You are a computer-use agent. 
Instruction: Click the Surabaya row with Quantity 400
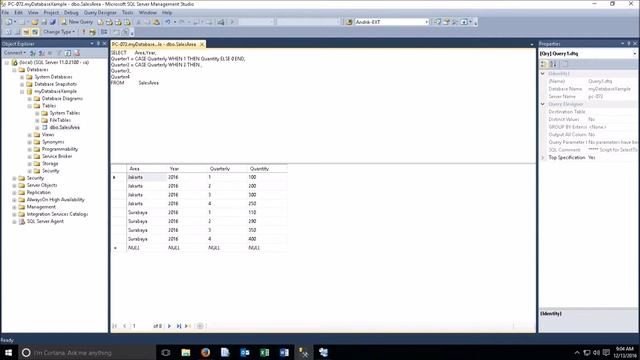199,239
